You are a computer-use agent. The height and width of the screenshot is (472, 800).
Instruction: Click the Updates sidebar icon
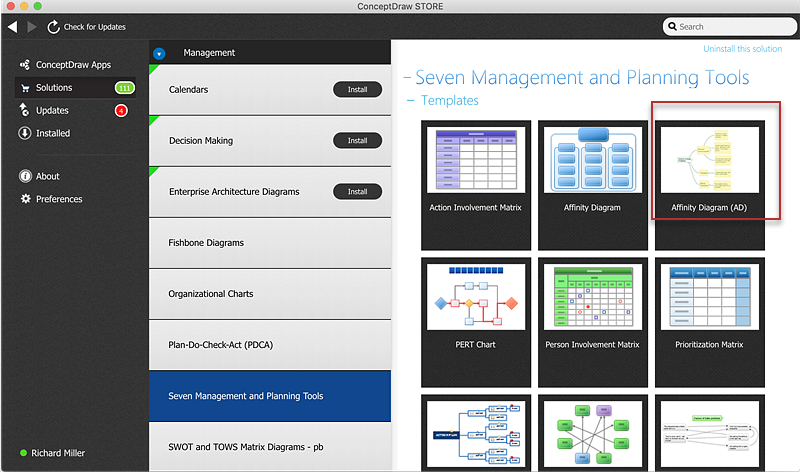pos(24,110)
